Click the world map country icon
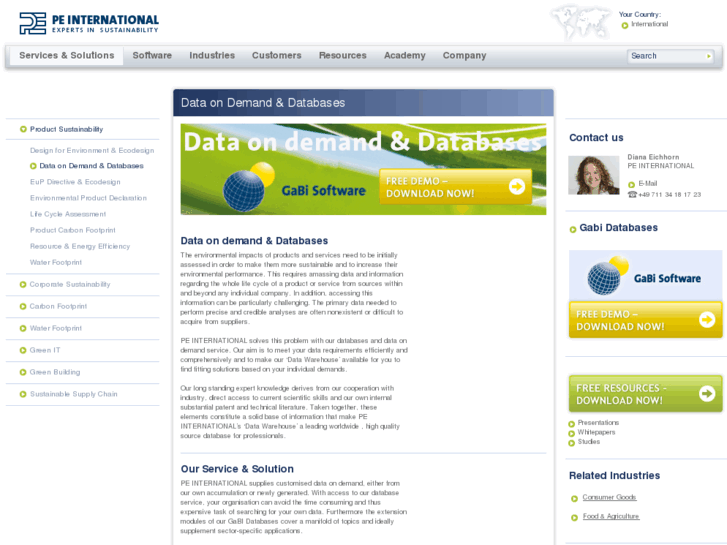Image resolution: width=727 pixels, height=545 pixels. coord(580,22)
